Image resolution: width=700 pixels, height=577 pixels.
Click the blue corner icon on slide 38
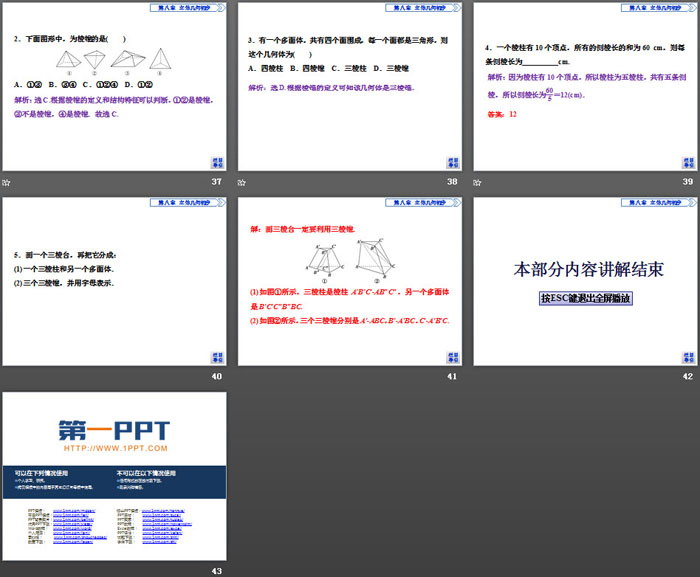click(x=452, y=162)
